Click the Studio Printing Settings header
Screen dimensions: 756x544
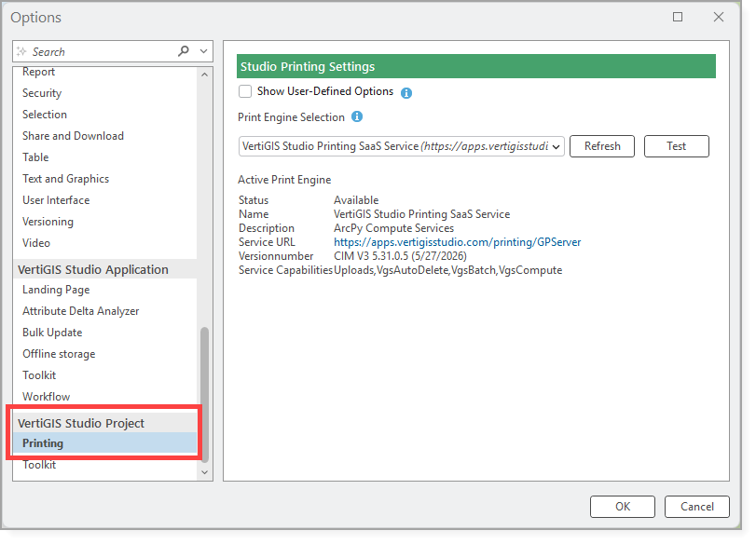click(x=475, y=66)
